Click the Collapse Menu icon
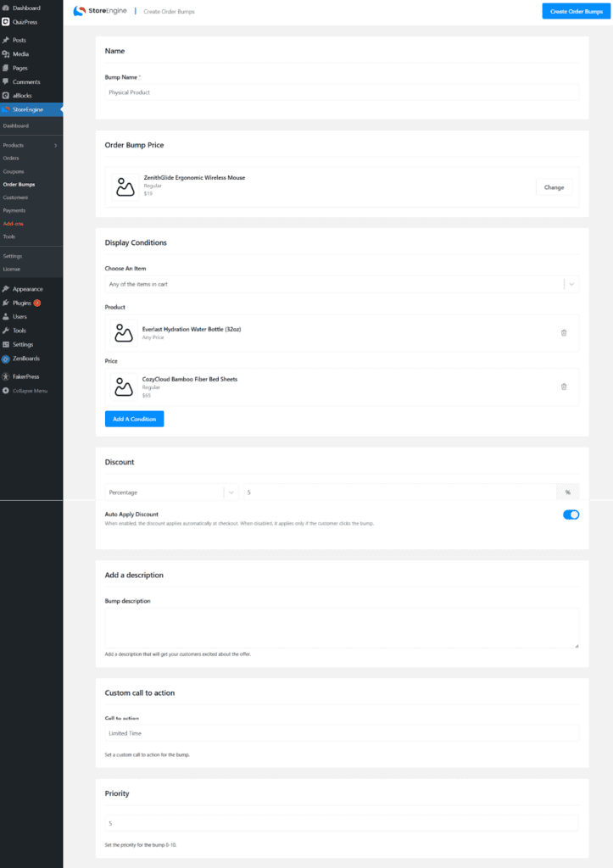This screenshot has width=613, height=868. pos(6,391)
